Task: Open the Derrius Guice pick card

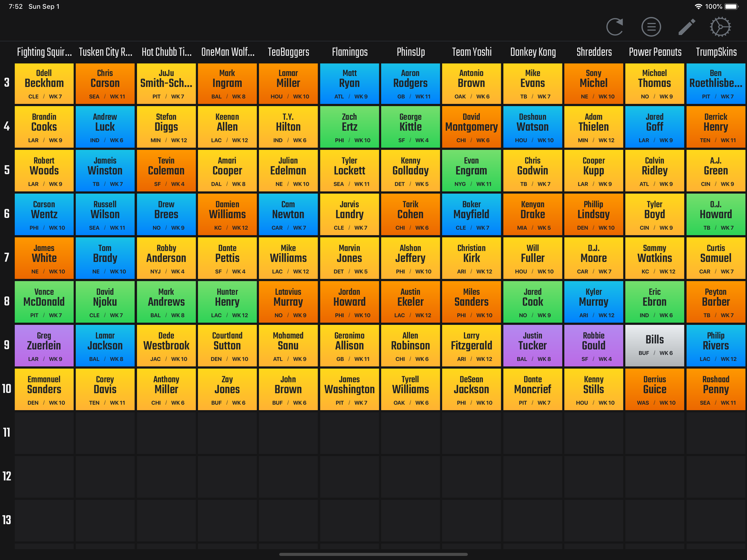Action: (x=655, y=389)
